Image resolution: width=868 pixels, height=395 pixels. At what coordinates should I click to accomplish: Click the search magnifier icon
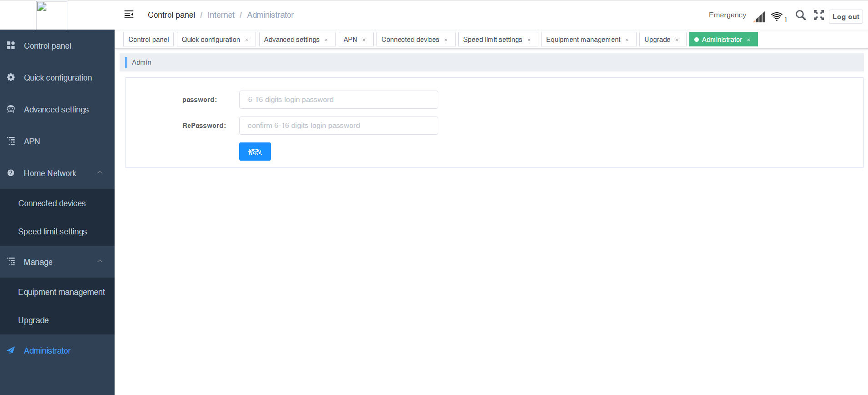click(x=800, y=15)
